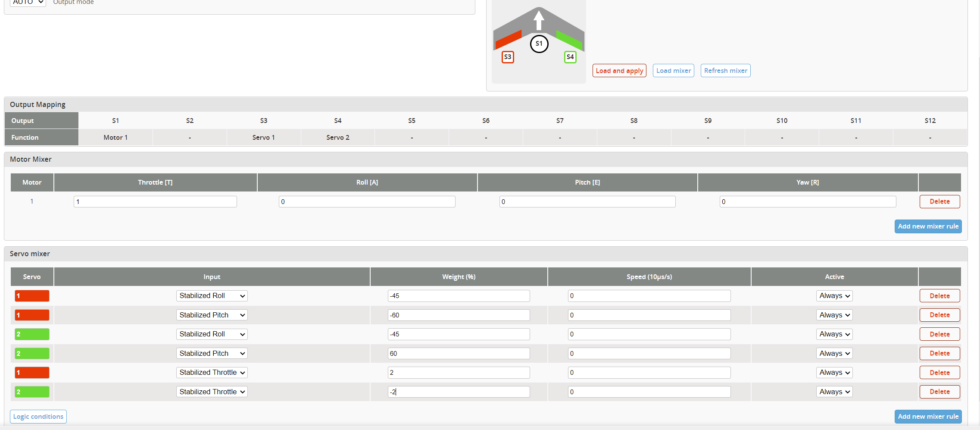This screenshot has height=430, width=980.
Task: Open the Stabilized Throttle dropdown for Servo 2
Action: point(212,392)
